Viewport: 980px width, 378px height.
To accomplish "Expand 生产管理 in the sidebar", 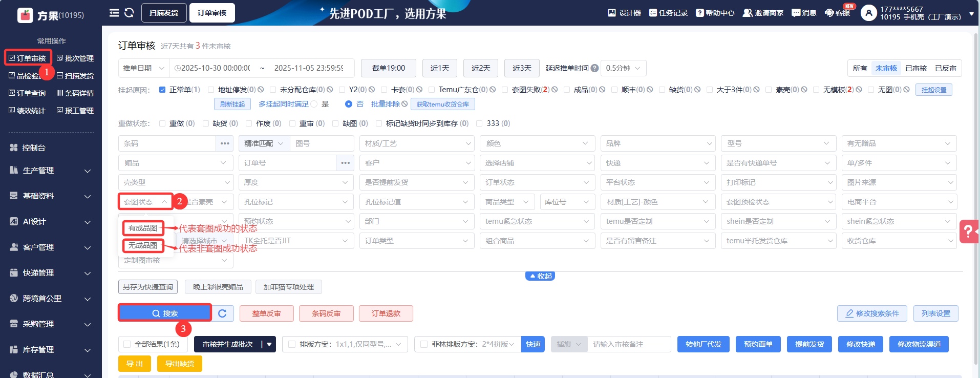I will tap(50, 171).
